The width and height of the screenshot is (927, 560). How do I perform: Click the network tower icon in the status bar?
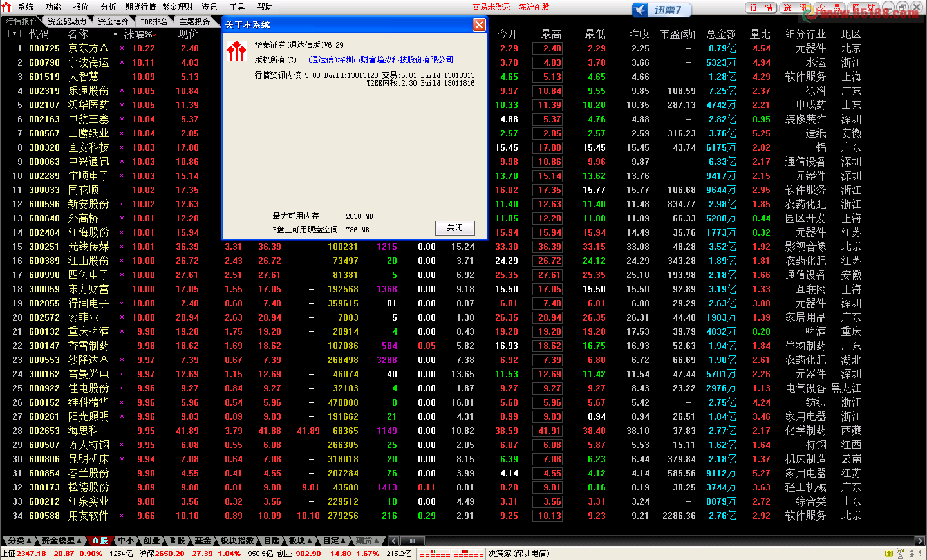(900, 554)
